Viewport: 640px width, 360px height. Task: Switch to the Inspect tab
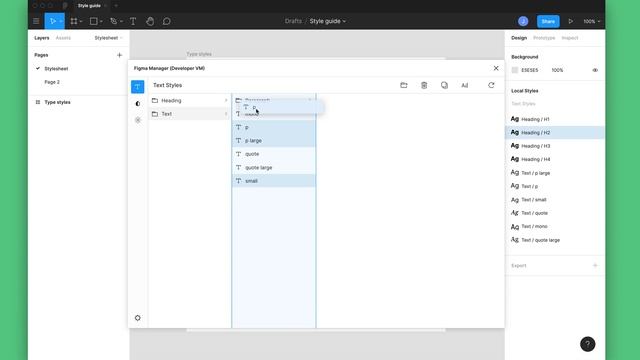tap(570, 38)
